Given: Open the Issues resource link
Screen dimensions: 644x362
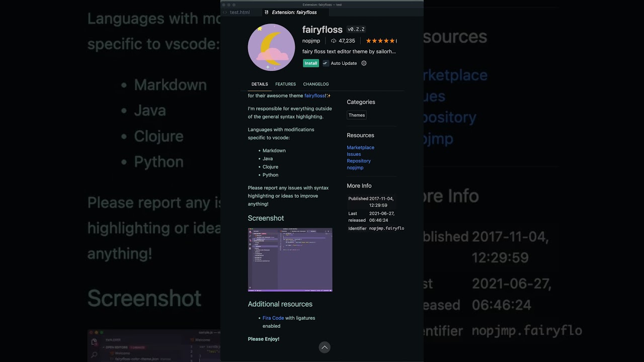Looking at the screenshot, I should [354, 154].
